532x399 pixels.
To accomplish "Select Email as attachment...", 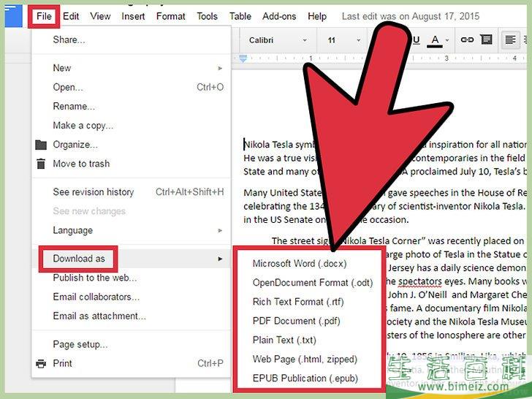I will 131,316.
